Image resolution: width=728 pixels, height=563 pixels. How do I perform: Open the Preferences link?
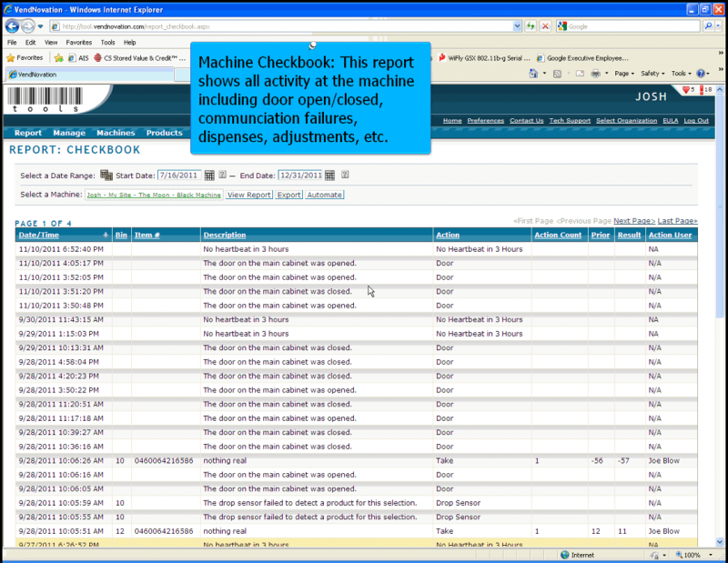486,121
